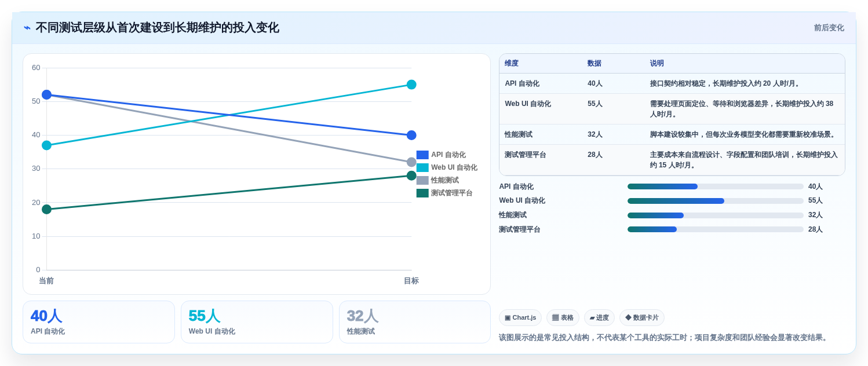Click the Web UI 自动化 table row name

tap(528, 104)
